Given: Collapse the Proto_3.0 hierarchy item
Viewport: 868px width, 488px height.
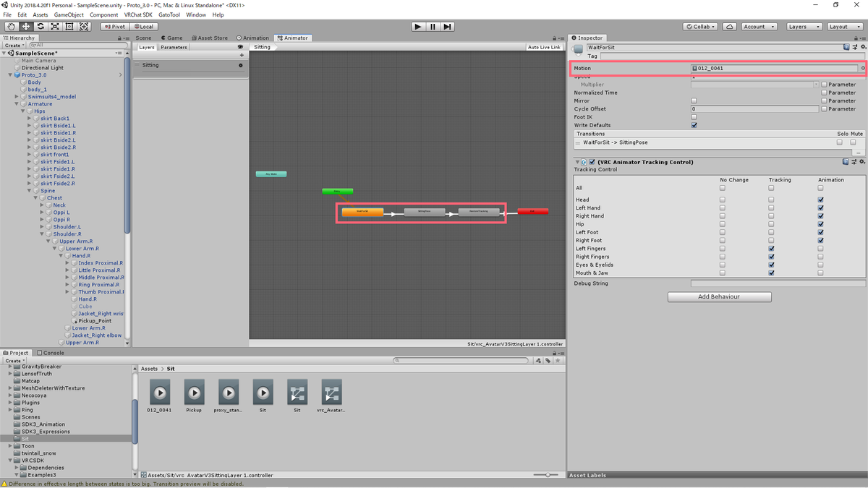Looking at the screenshot, I should (11, 75).
